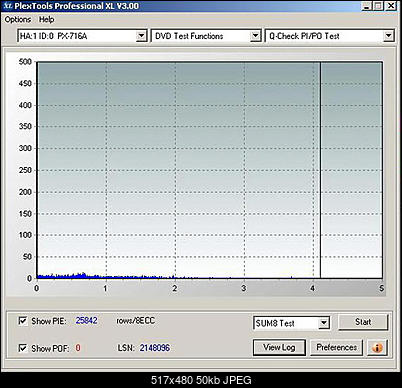Click the PIE value 25842
The width and height of the screenshot is (402, 388).
(x=86, y=321)
